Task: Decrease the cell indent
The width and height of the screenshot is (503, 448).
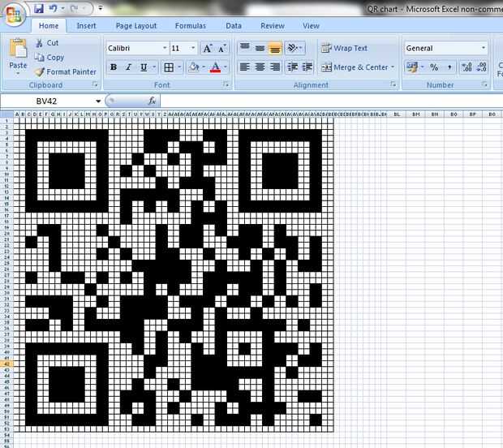Action: 292,67
